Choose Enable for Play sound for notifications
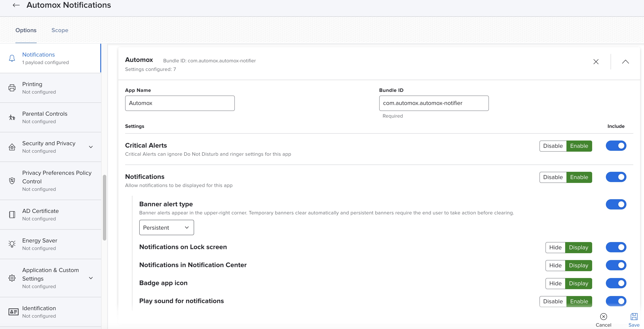Screen dimensions: 644x329 (x=579, y=302)
